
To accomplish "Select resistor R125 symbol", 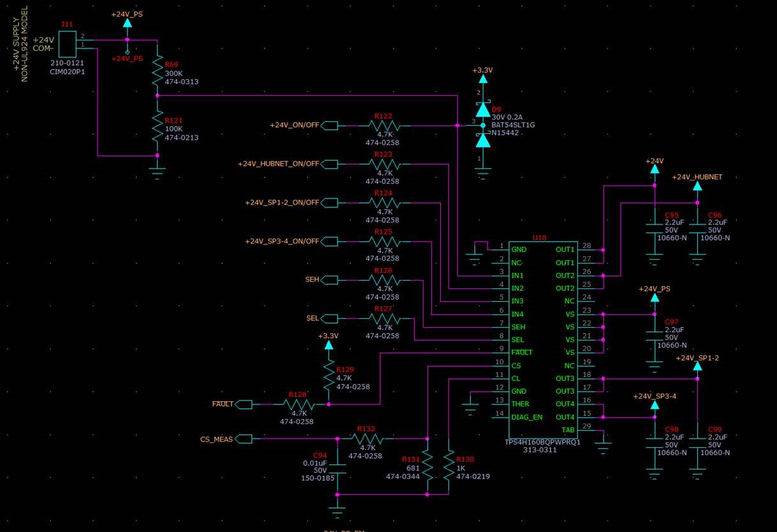I will [386, 241].
